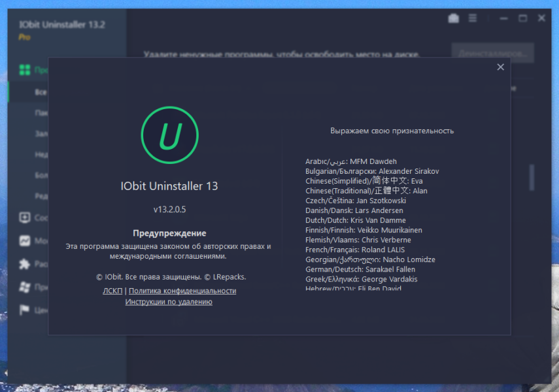Open the Инструкции по удалению link
559x392 pixels.
169,302
